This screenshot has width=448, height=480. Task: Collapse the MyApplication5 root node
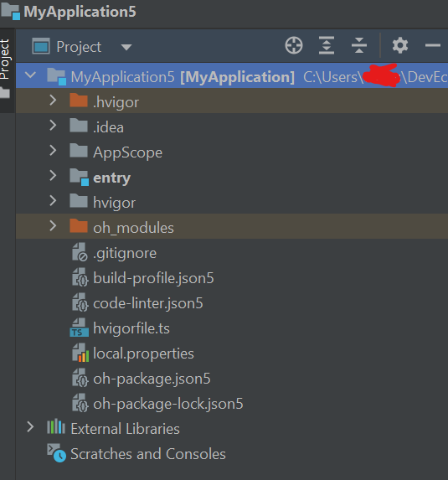(x=30, y=75)
